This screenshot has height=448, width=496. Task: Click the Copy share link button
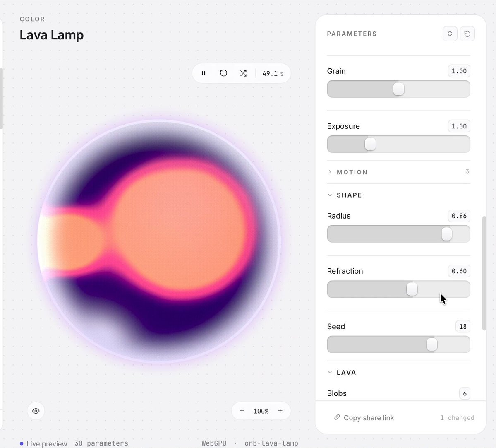[364, 418]
